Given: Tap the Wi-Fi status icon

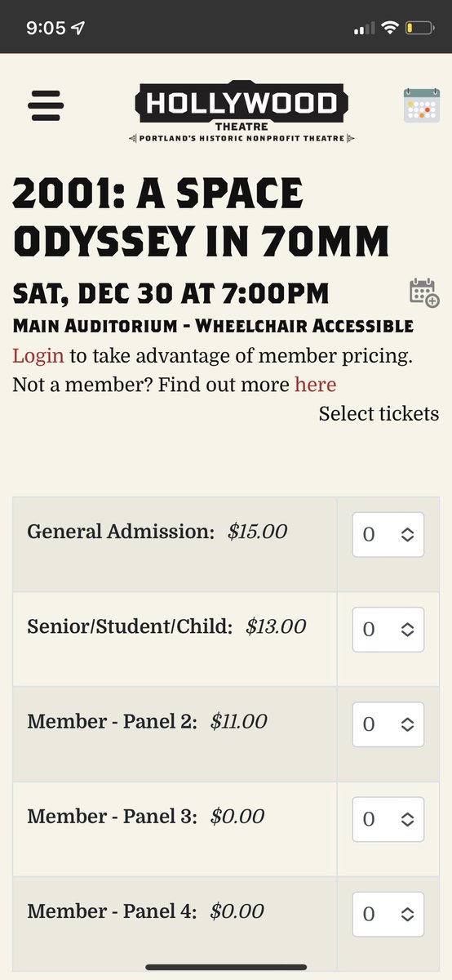Looking at the screenshot, I should coord(389,28).
